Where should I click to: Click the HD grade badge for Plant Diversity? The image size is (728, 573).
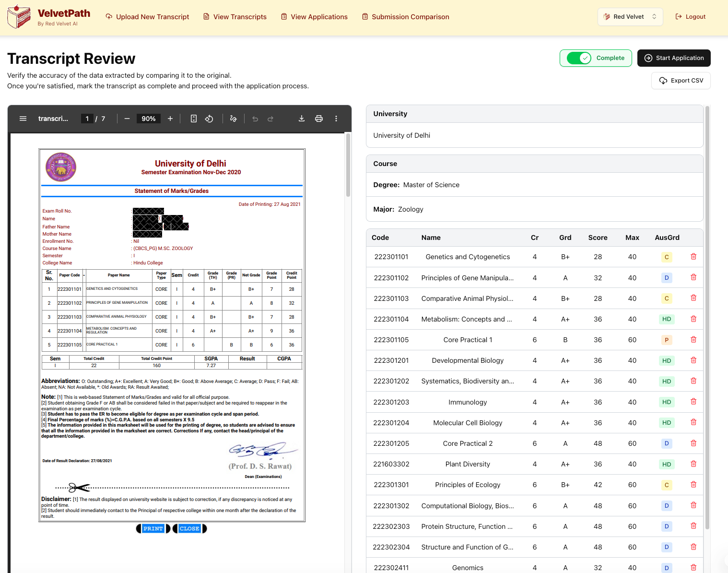click(x=666, y=464)
